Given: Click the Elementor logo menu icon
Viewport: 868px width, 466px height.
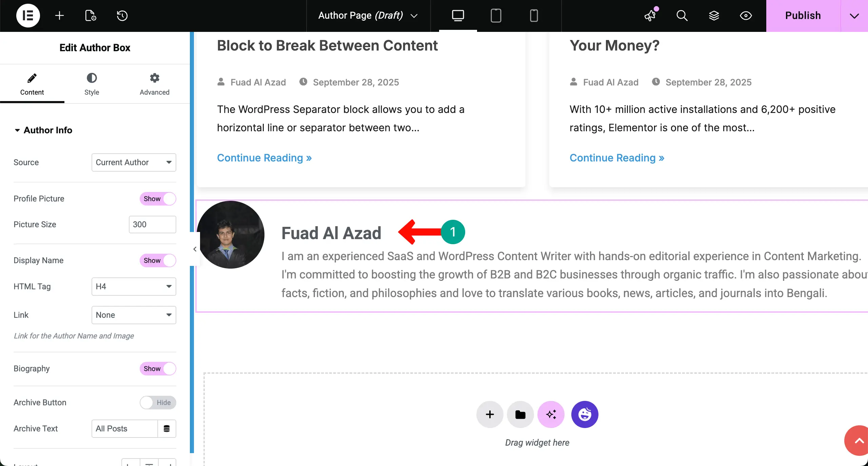Looking at the screenshot, I should pos(28,16).
